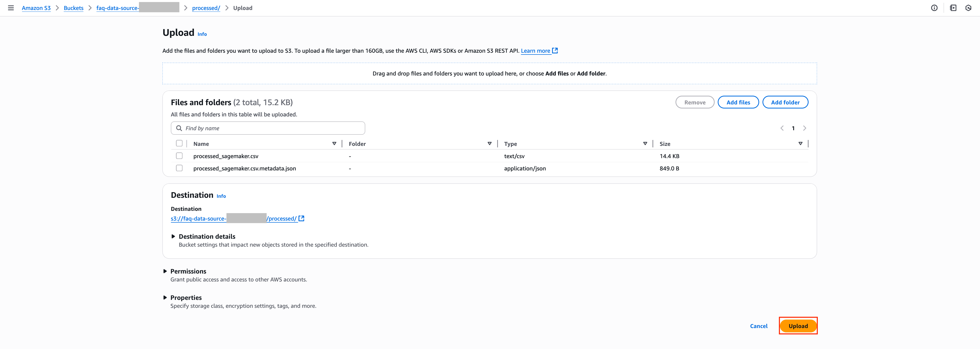Open destination external link icon
This screenshot has width=980, height=349.
301,219
